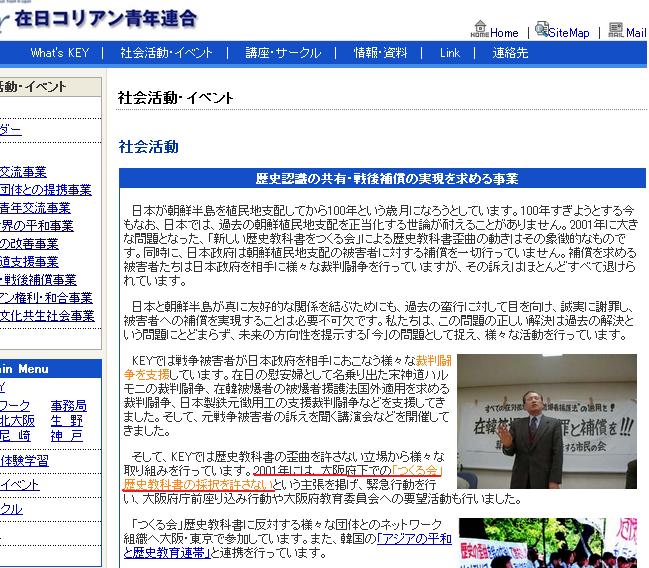Open the 北大阪 link in Main Menu

pos(17,421)
